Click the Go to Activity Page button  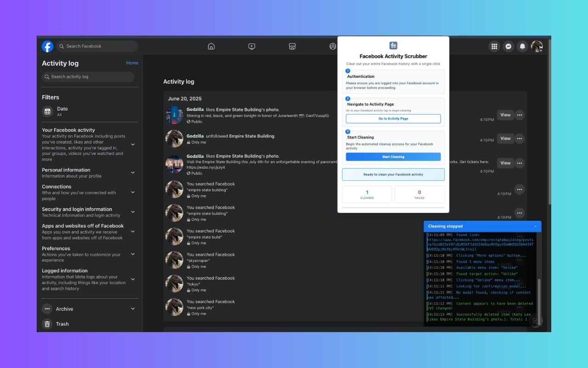[393, 119]
